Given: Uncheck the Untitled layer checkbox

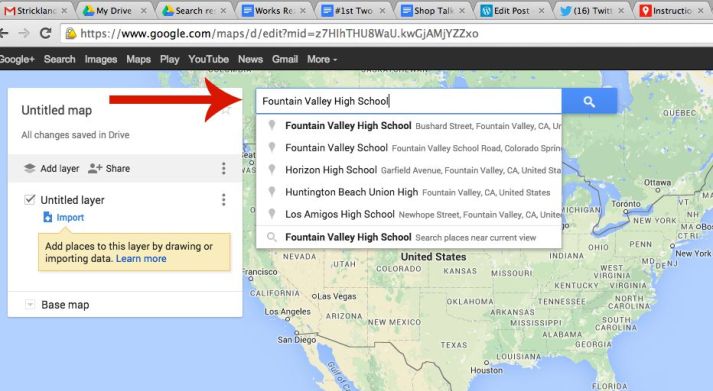Looking at the screenshot, I should click(30, 200).
